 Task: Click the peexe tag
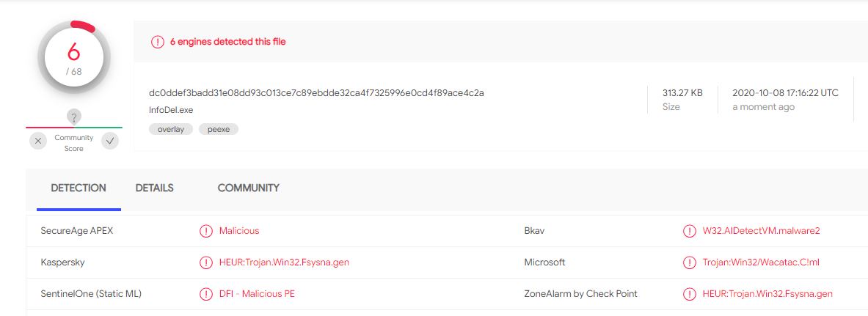click(x=219, y=129)
